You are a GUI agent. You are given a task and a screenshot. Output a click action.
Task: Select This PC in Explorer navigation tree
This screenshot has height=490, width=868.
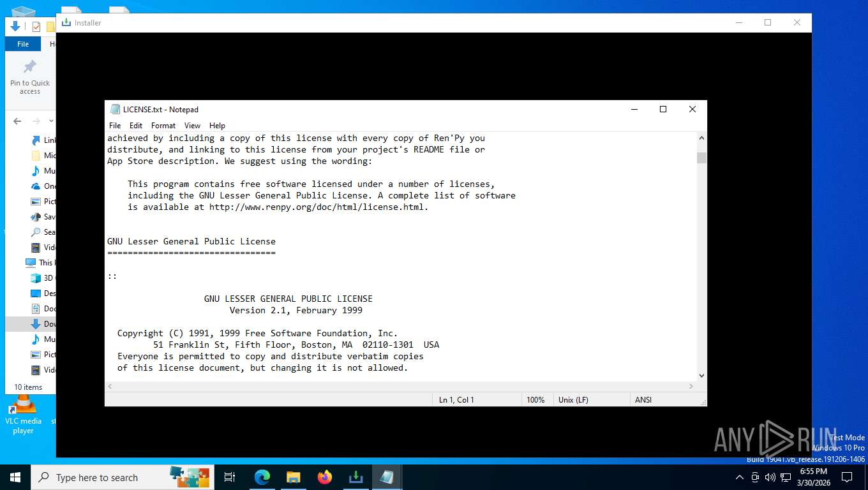coord(40,263)
